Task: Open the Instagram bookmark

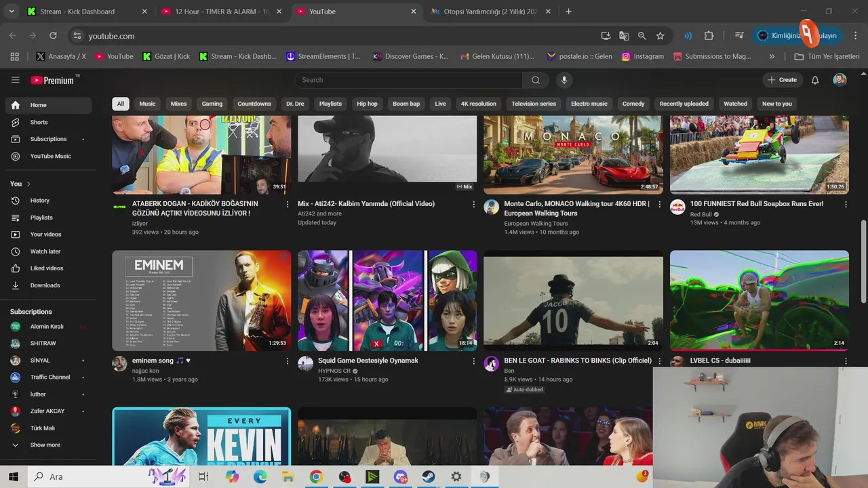Action: click(x=643, y=56)
